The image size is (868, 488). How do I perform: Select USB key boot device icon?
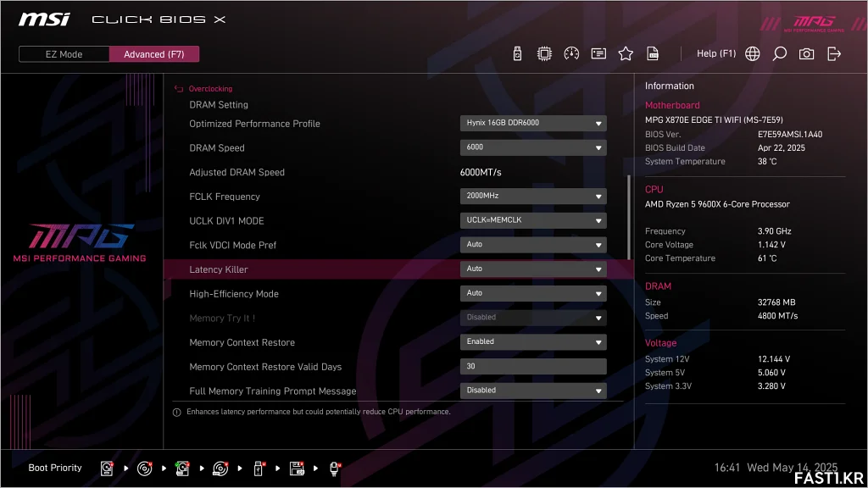point(259,468)
